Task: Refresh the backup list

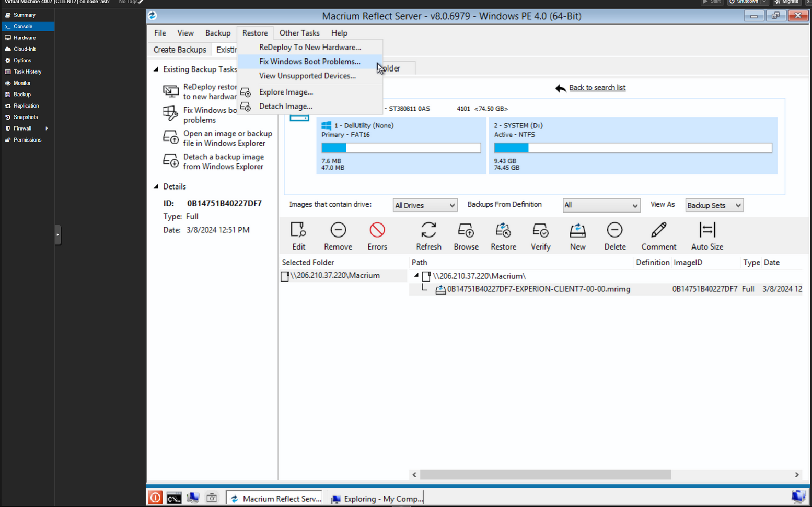Action: tap(428, 230)
